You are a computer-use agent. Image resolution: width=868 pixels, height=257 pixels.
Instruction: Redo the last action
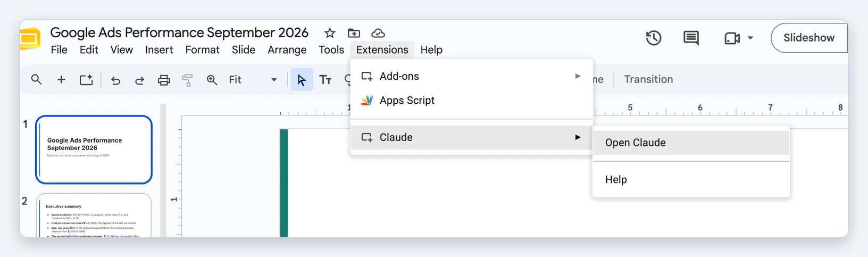139,80
